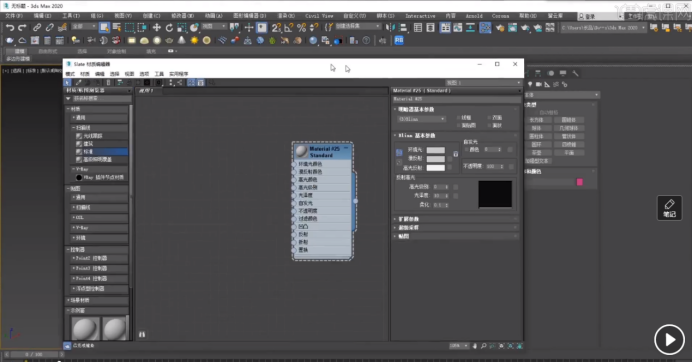Click the lock icon beside ambient color swatch
692x363 pixels.
455,154
